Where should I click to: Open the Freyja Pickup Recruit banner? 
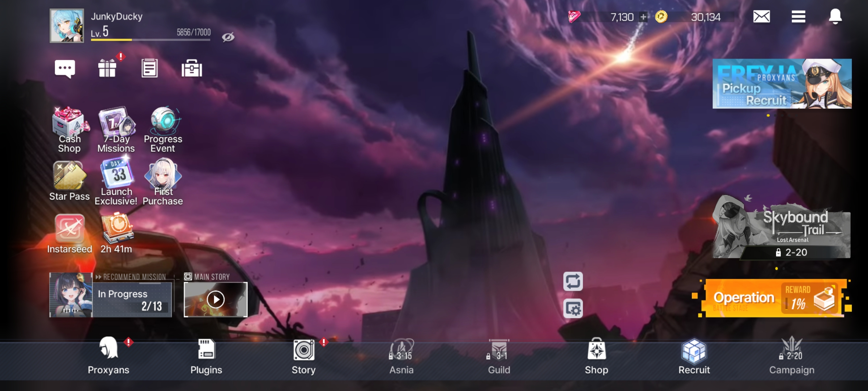click(x=782, y=84)
